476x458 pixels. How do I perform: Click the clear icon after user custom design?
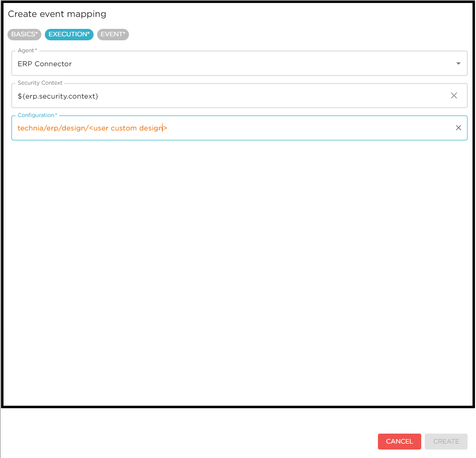(x=458, y=127)
